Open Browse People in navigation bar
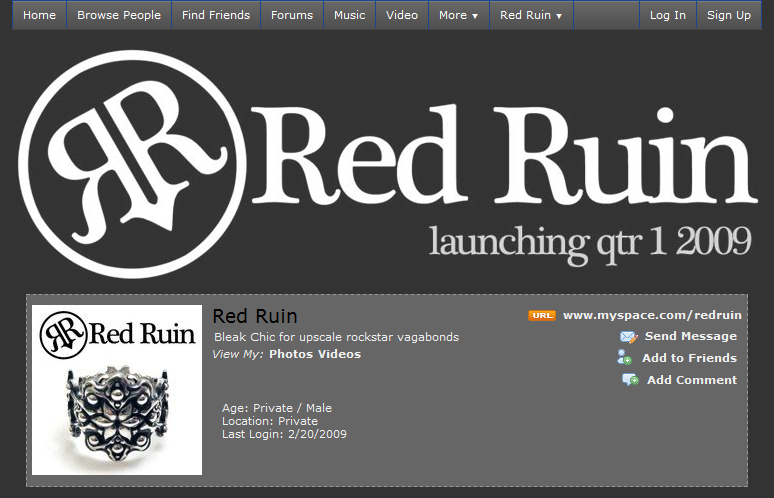 click(x=119, y=15)
